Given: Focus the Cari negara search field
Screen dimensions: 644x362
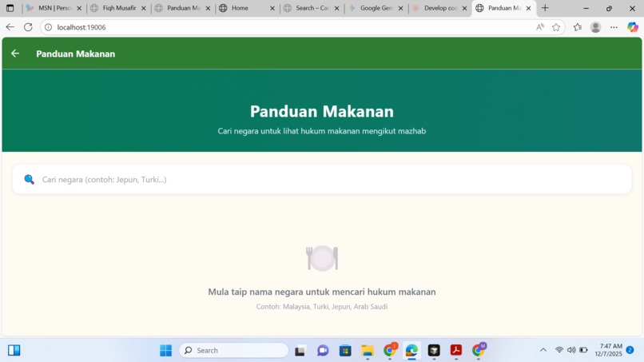Looking at the screenshot, I should click(x=321, y=179).
